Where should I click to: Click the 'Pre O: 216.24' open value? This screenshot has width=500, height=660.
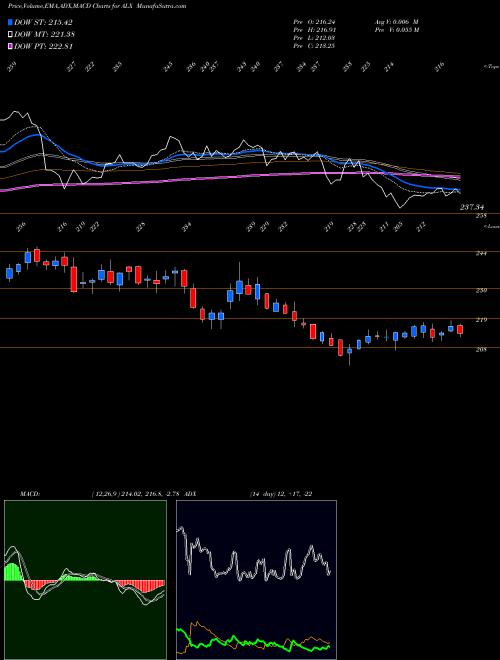point(314,22)
